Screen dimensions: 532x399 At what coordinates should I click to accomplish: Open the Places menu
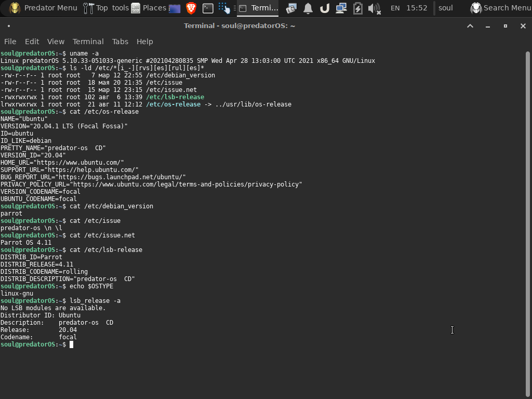149,8
